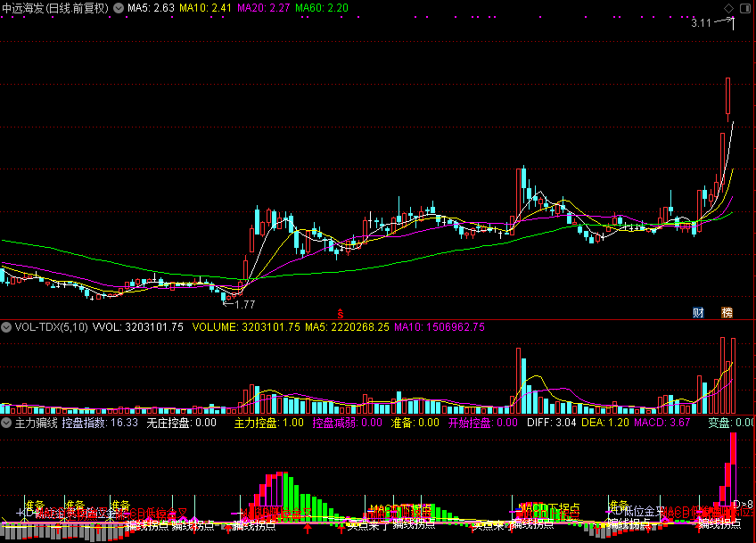This screenshot has height=543, width=756.
Task: Click the MA10: 2.41 label
Action: pyautogui.click(x=205, y=8)
